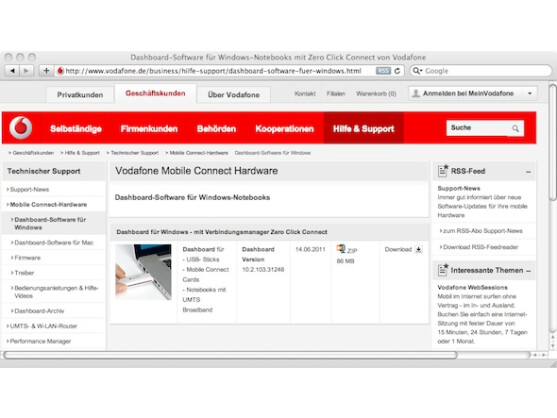
Task: Click the RSS-Feed panel icon
Action: pyautogui.click(x=443, y=170)
